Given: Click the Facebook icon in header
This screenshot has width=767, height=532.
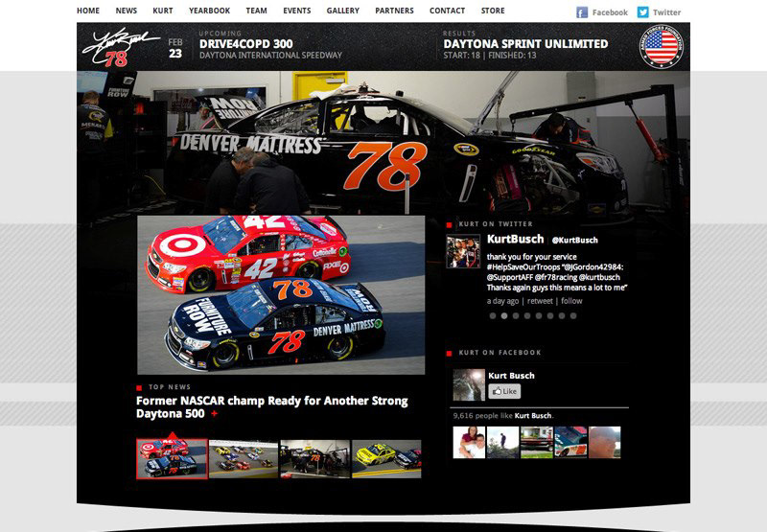Looking at the screenshot, I should (x=582, y=12).
